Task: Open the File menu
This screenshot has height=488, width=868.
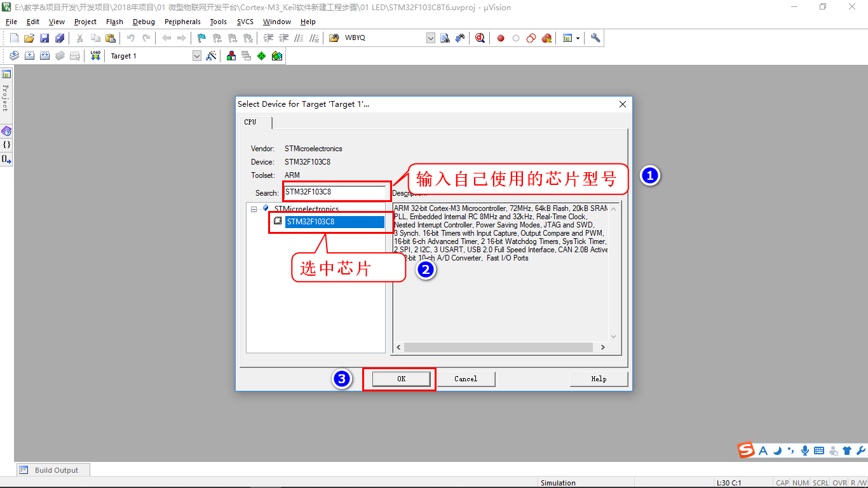Action: [11, 22]
